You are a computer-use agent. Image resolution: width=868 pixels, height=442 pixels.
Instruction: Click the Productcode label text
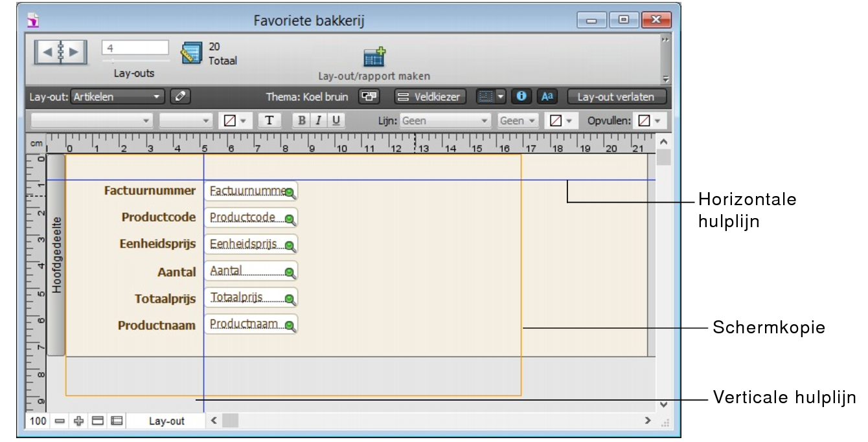click(159, 217)
